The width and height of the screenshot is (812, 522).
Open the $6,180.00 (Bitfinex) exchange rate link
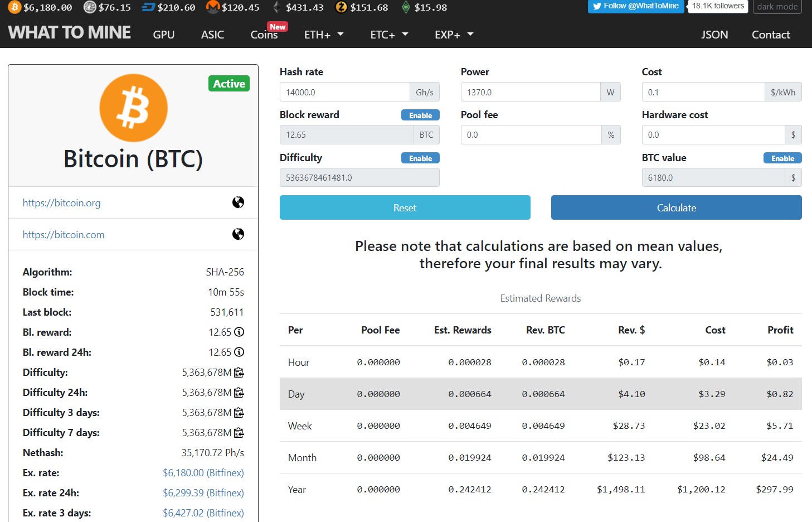coord(203,473)
